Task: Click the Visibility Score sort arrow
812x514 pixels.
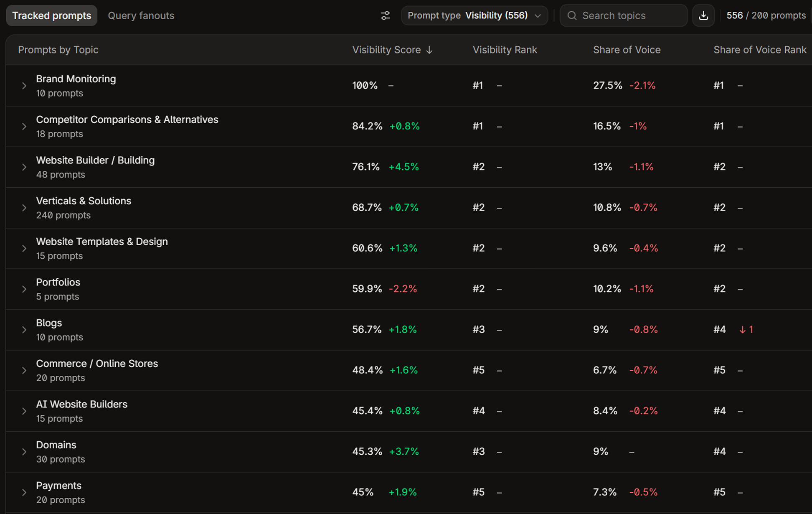Action: 429,50
